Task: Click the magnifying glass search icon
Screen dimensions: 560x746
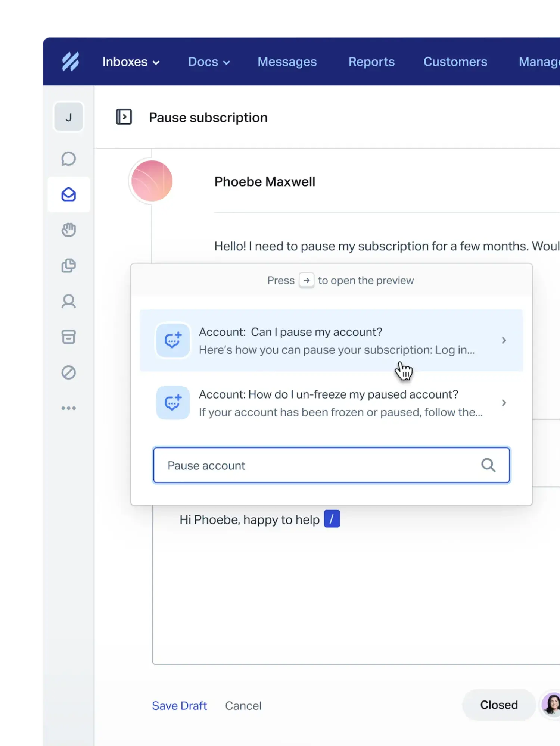Action: [x=488, y=465]
